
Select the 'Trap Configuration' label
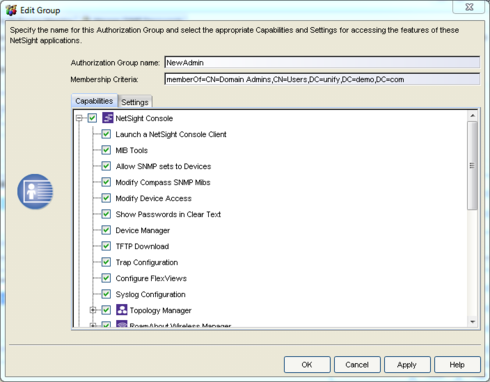tap(147, 262)
